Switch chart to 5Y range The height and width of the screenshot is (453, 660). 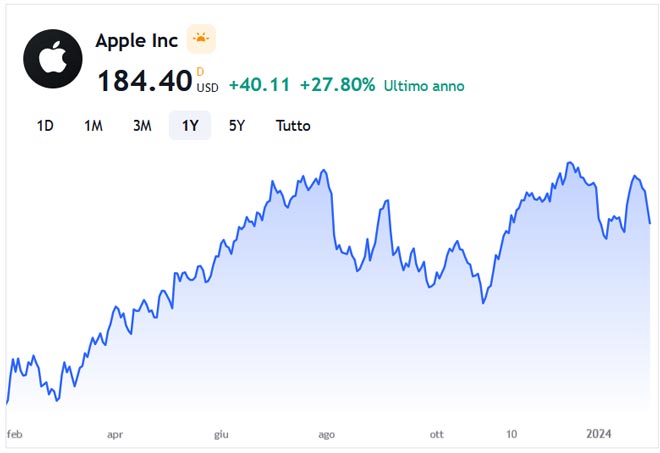click(237, 126)
